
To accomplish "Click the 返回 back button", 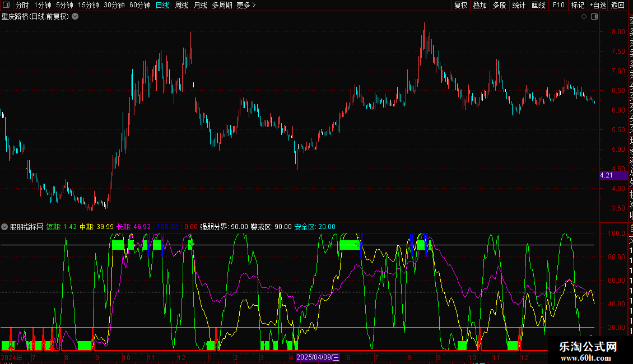I will pos(618,5).
